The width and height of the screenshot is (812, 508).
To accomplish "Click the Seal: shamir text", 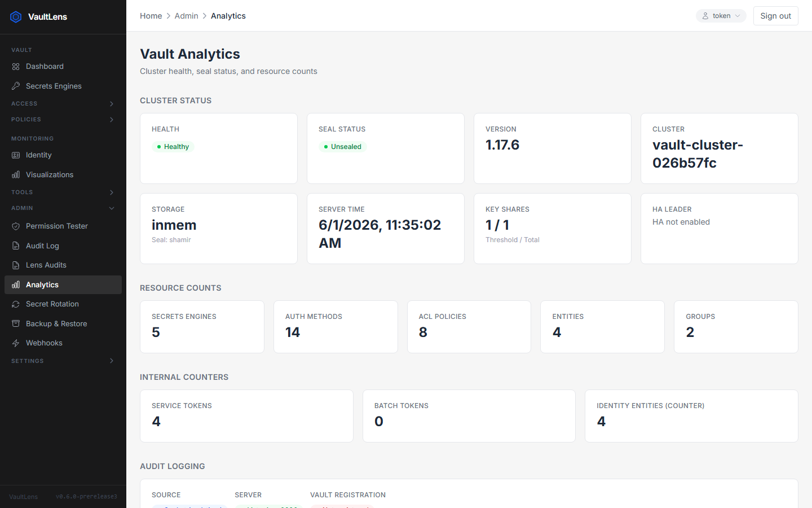I will 171,240.
